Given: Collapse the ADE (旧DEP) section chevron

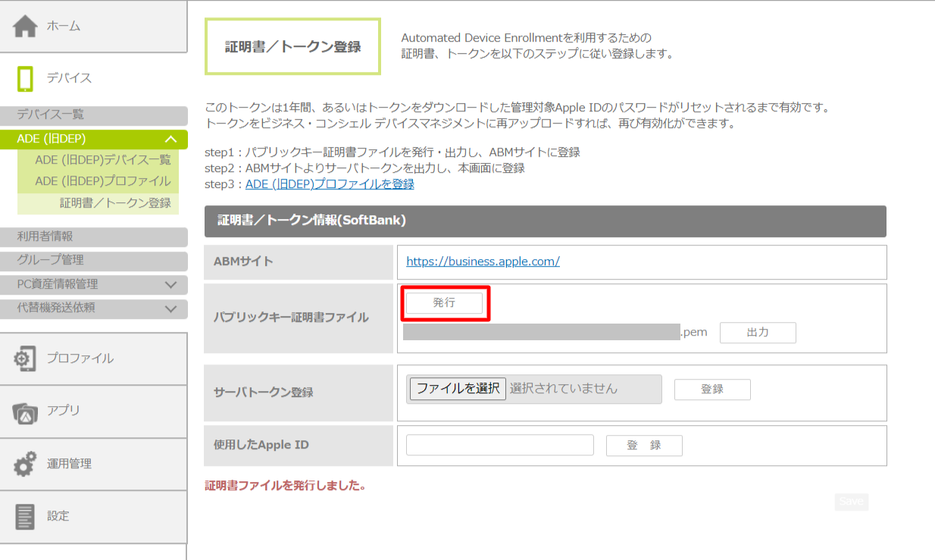Looking at the screenshot, I should [x=170, y=139].
